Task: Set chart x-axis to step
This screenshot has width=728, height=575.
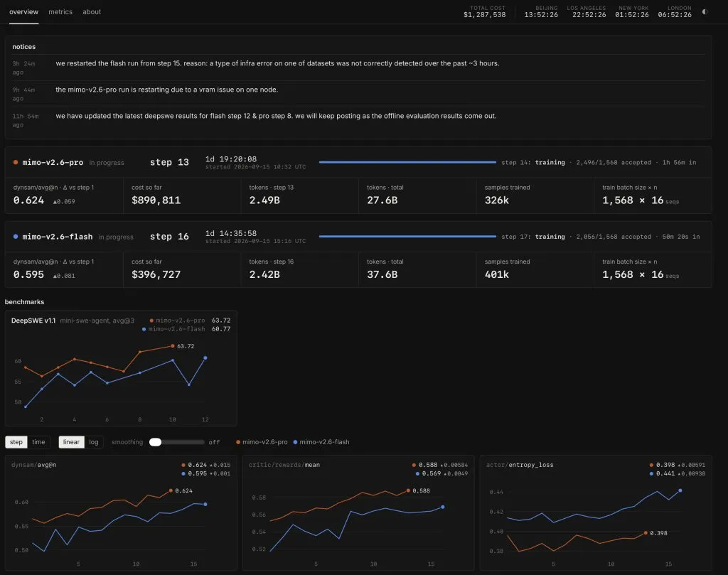Action: point(16,442)
